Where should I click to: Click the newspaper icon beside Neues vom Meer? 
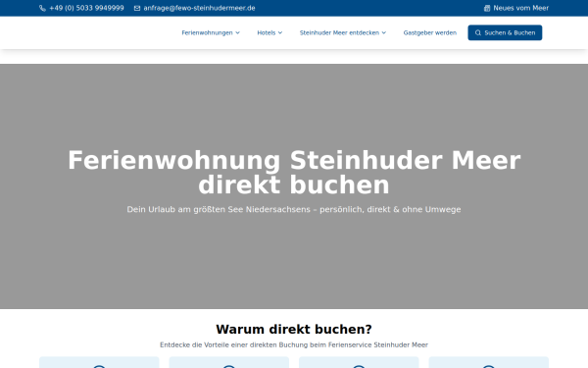(x=487, y=8)
